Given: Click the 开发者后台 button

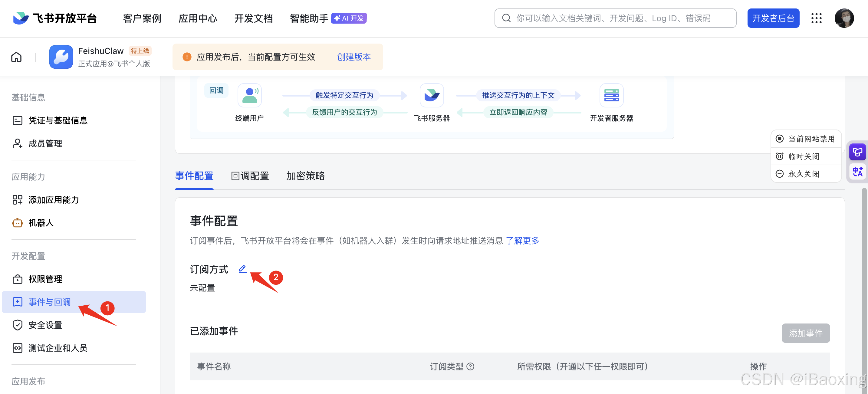Looking at the screenshot, I should pos(773,18).
